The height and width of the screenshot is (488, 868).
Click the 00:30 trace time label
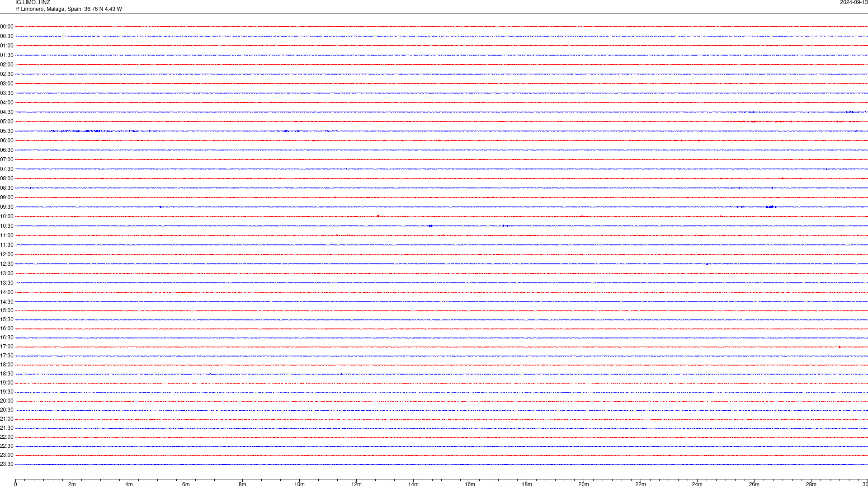(x=7, y=36)
